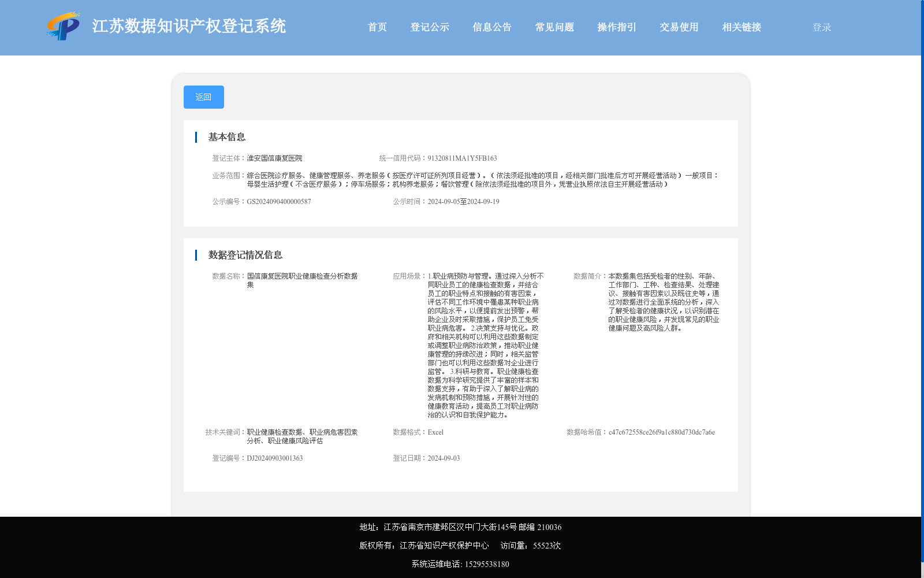Select the data format value Excel
924x578 pixels.
point(435,432)
